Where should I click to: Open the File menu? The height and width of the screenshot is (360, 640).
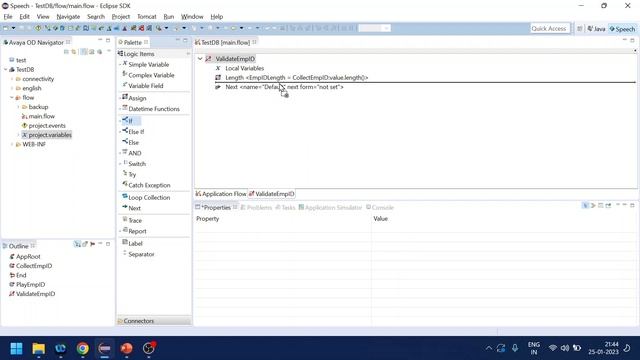pos(8,17)
